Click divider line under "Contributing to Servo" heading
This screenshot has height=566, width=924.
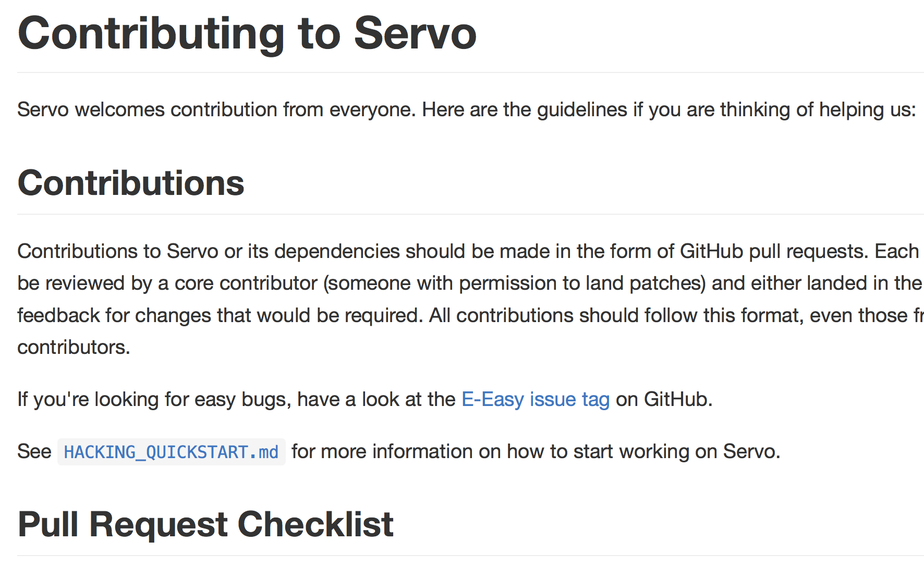470,72
